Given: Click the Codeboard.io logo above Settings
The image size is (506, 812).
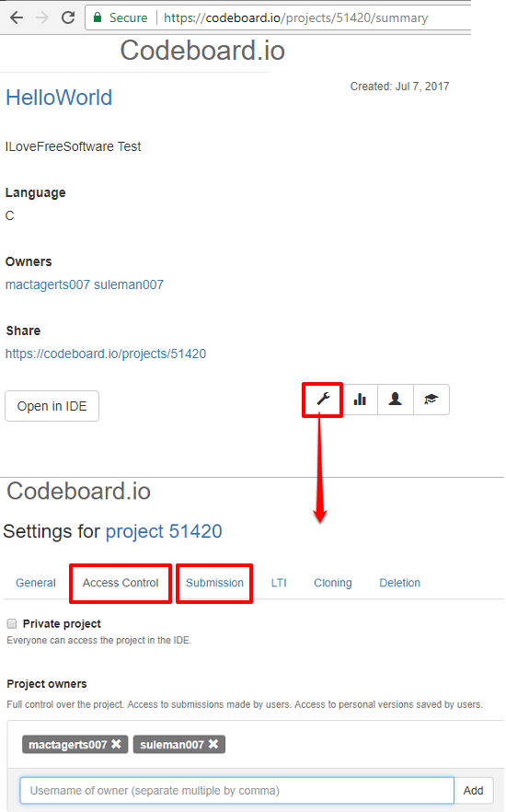Looking at the screenshot, I should pyautogui.click(x=78, y=491).
